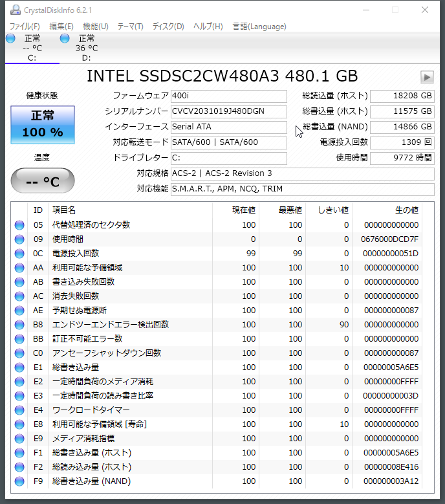
Task: Click the transfer mode field SATA/600 | SATA/600
Action: tap(229, 142)
